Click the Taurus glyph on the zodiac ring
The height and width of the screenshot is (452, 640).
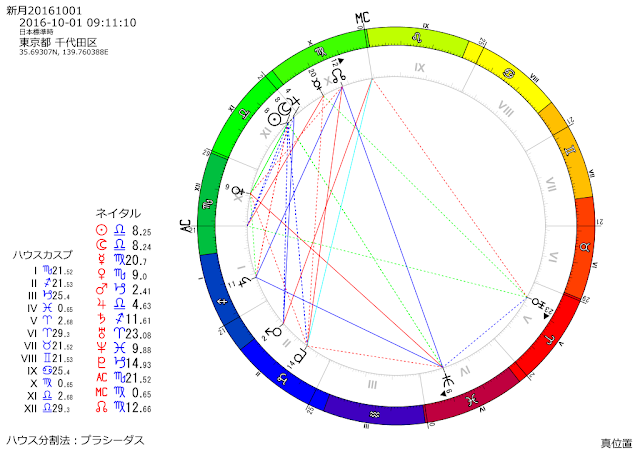click(x=585, y=247)
